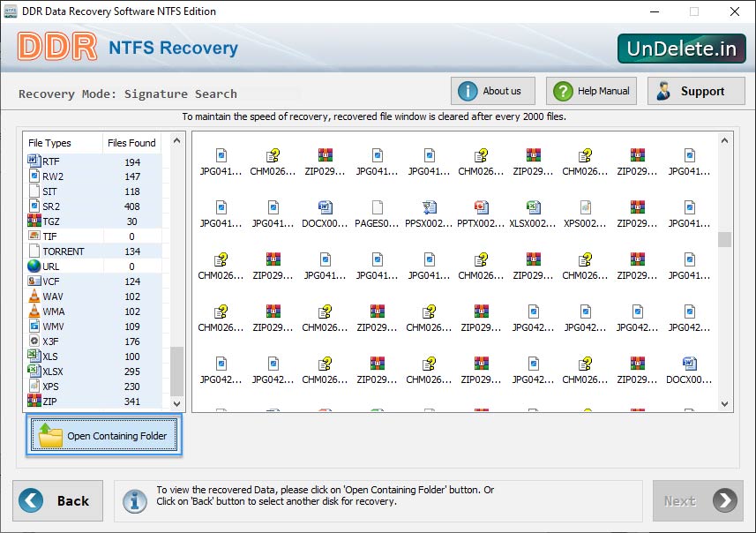Click recovered files pane scrollbar thumb

pos(724,239)
